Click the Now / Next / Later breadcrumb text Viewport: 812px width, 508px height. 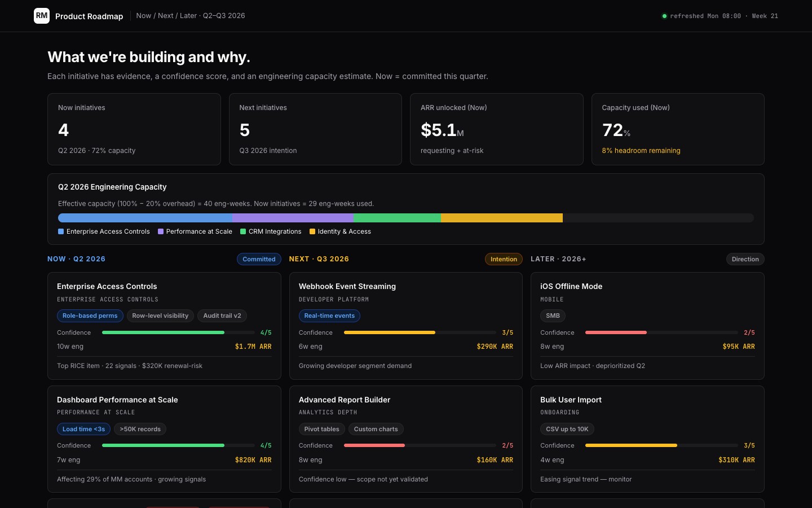point(191,16)
